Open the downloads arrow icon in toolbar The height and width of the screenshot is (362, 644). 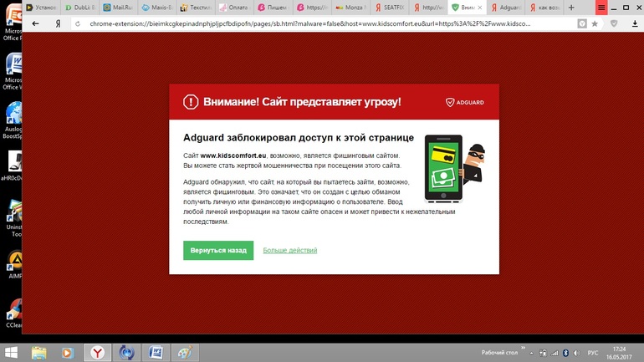tap(634, 24)
